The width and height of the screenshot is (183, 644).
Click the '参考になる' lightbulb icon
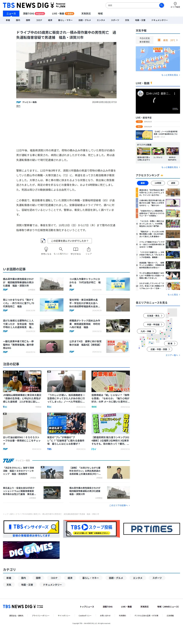46,249
